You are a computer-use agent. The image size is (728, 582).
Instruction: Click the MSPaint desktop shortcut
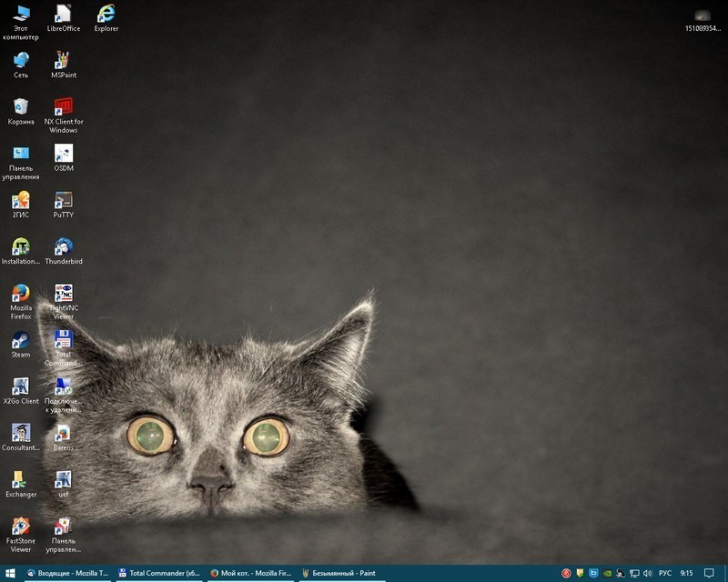pyautogui.click(x=63, y=61)
